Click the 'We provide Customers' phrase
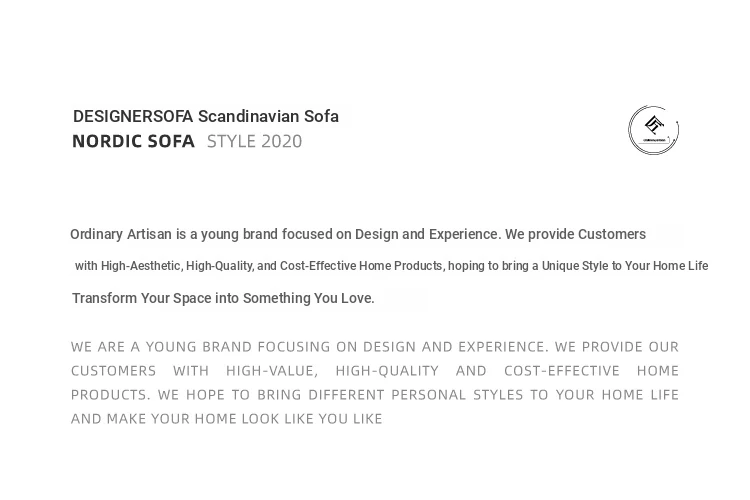Viewport: 750px width, 500px height. point(575,234)
